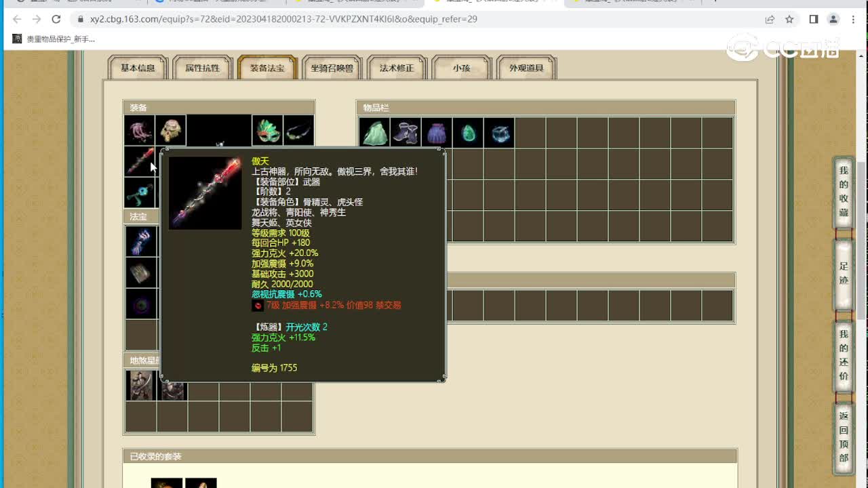Viewport: 868px width, 488px height.
Task: Click the 加强震慑 +9.0% stat
Action: point(283,263)
